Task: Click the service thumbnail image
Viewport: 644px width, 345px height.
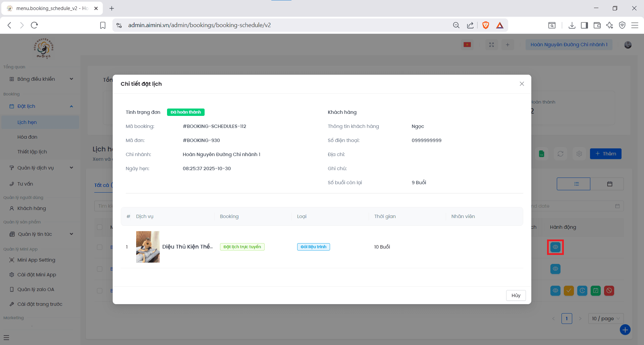Action: point(148,247)
